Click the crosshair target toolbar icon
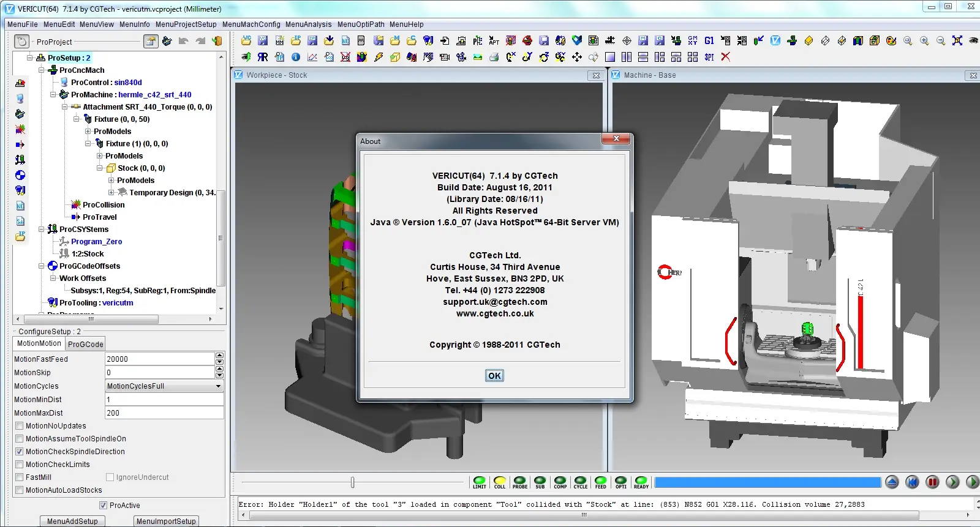 (x=627, y=40)
